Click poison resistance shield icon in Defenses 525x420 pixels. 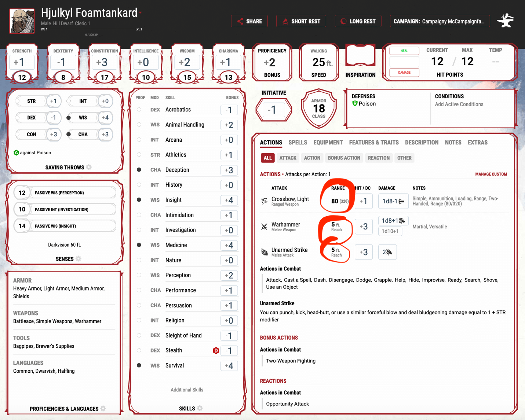[x=355, y=104]
